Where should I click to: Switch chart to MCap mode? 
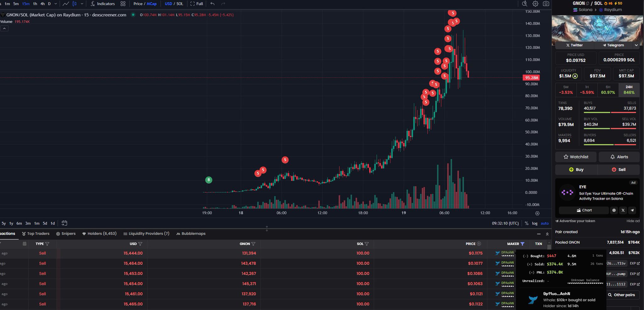(x=152, y=4)
